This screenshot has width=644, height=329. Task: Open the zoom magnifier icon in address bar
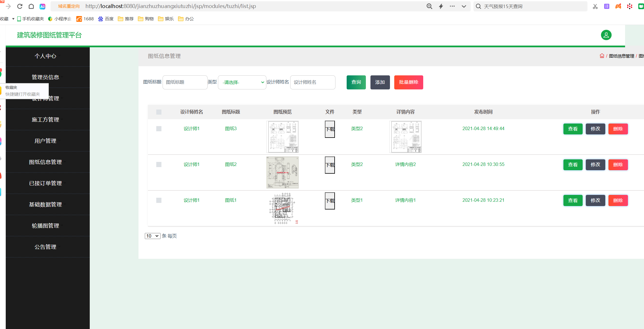[429, 6]
